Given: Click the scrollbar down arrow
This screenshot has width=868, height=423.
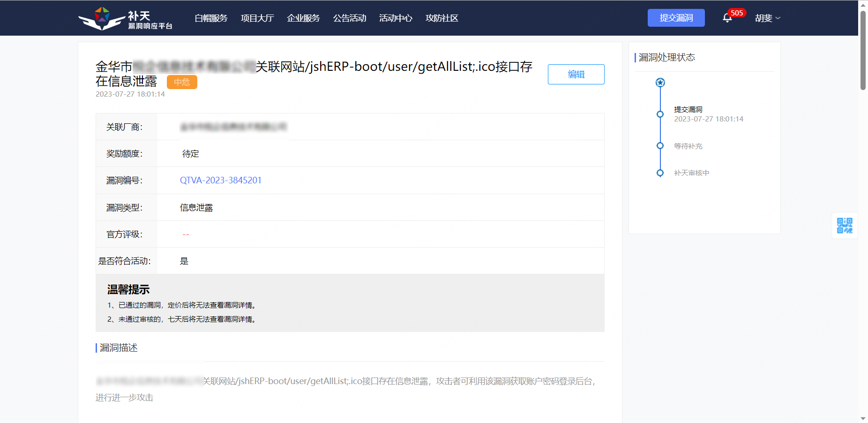Looking at the screenshot, I should click(x=863, y=418).
